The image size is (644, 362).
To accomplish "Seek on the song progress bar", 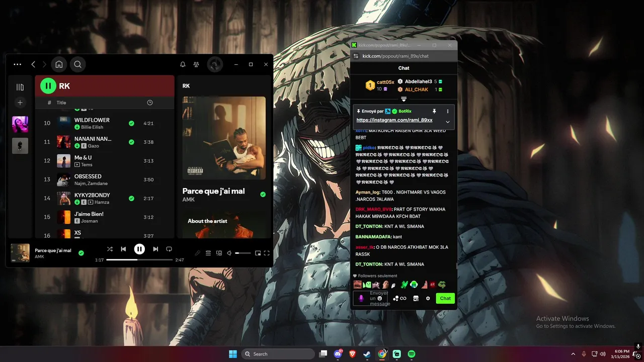I will point(139,260).
